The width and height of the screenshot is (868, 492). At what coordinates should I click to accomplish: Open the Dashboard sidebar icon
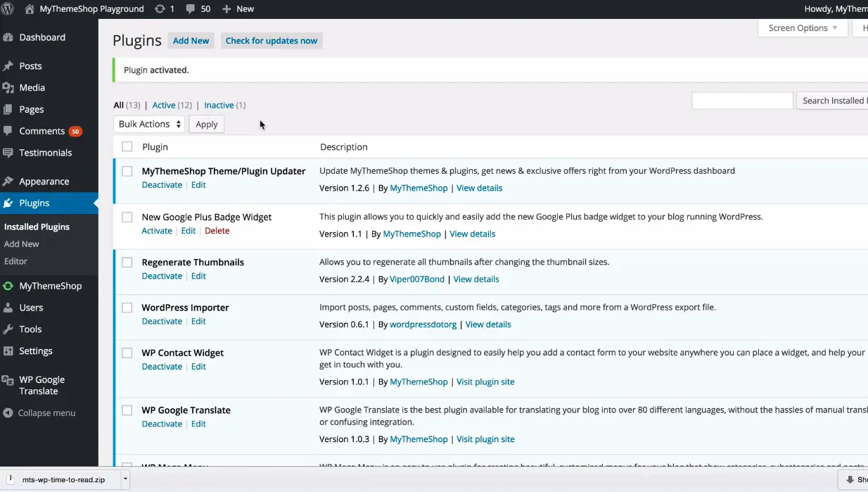[x=8, y=38]
